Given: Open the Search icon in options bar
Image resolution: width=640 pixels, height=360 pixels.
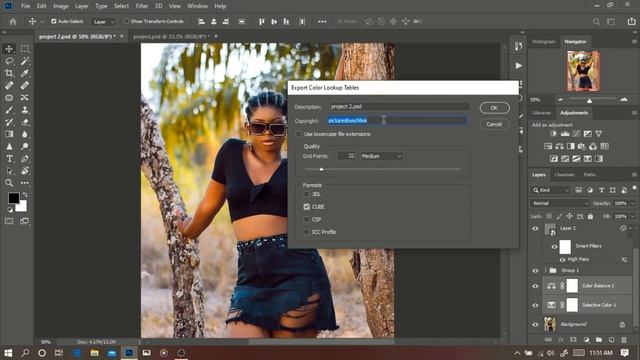Looking at the screenshot, I should [596, 22].
